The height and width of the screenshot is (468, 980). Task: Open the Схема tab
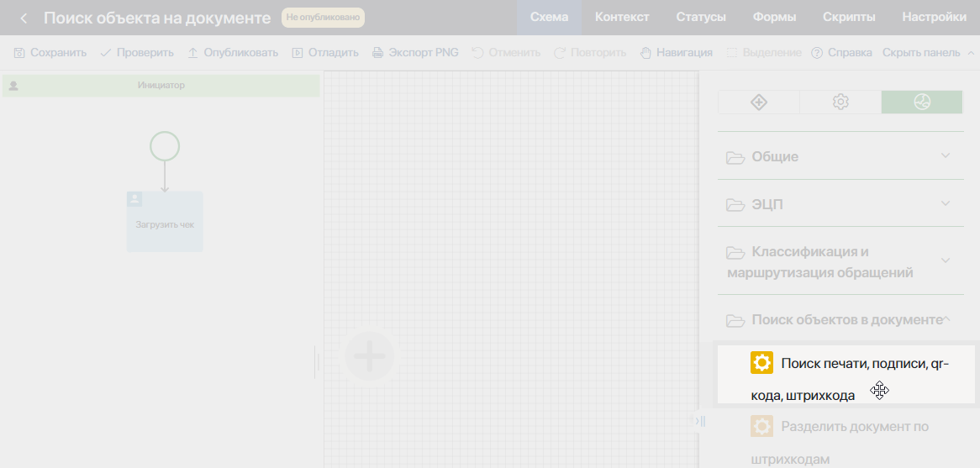(549, 18)
